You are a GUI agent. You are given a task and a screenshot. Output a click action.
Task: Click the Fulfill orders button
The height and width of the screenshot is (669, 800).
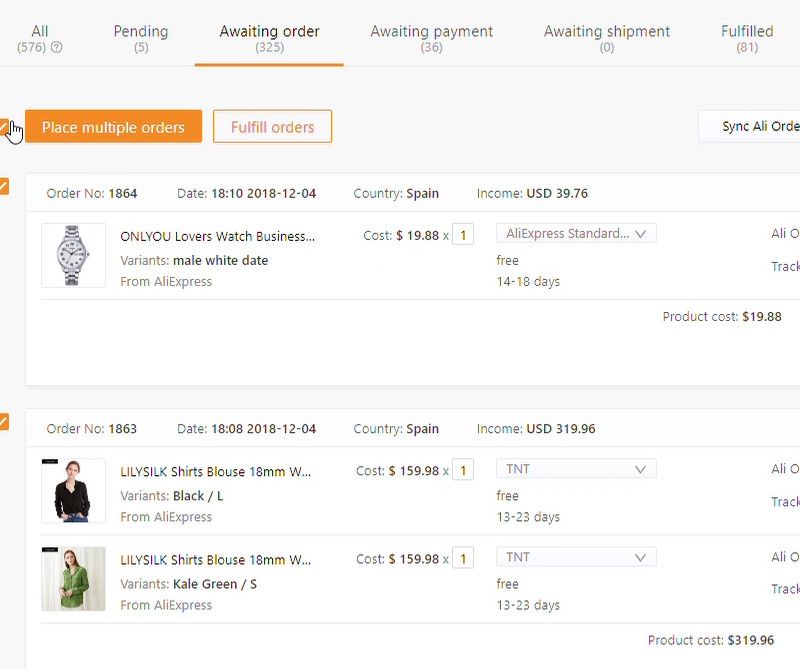point(272,126)
